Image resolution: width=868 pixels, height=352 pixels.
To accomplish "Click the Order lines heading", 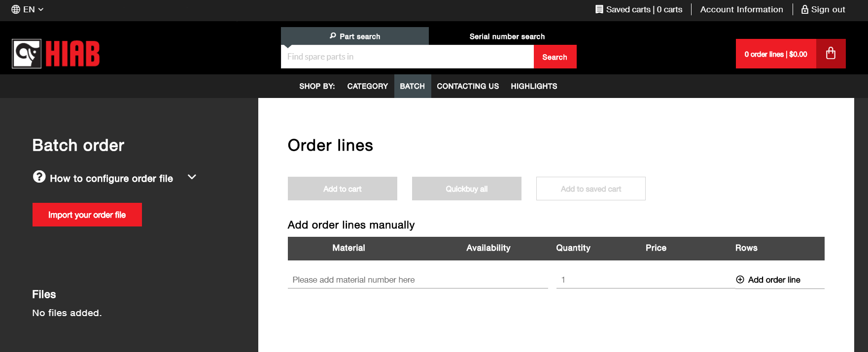I will click(330, 145).
